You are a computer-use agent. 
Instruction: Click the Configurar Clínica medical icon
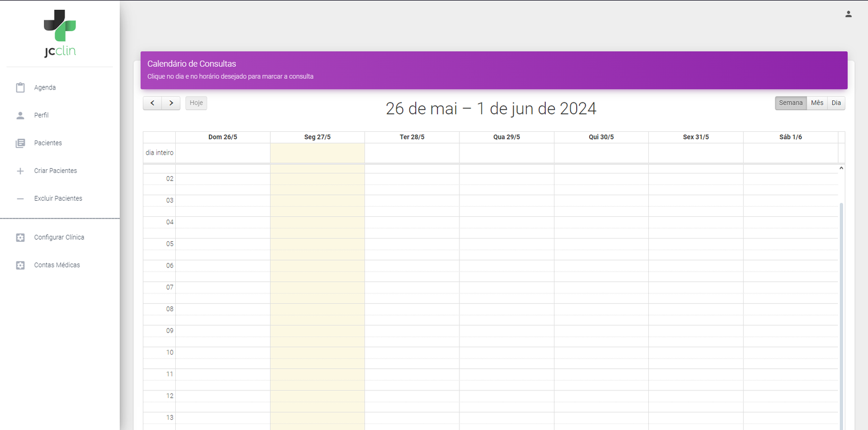point(21,238)
